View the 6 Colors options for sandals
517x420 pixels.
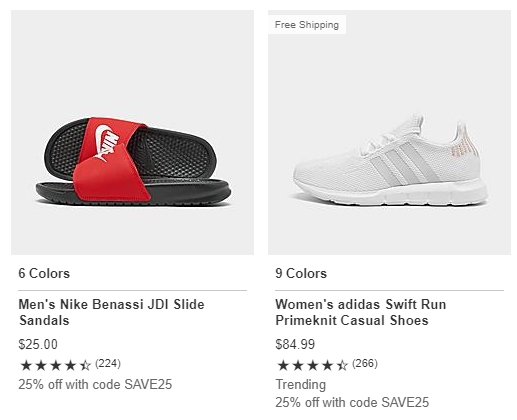coord(44,273)
